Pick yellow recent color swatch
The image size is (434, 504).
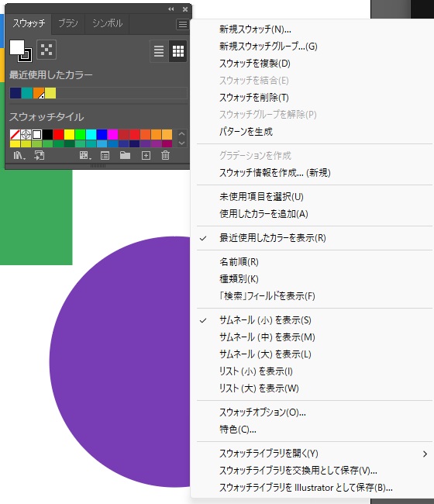50,93
